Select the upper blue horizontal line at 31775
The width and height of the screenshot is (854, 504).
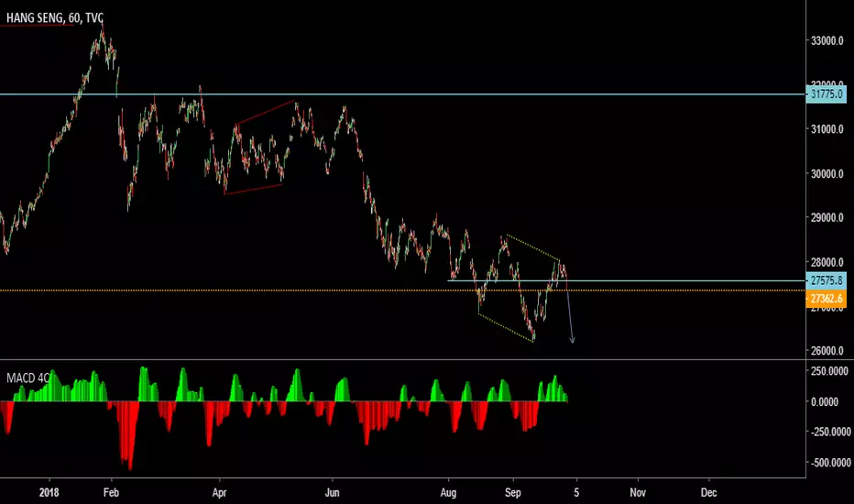click(x=403, y=94)
